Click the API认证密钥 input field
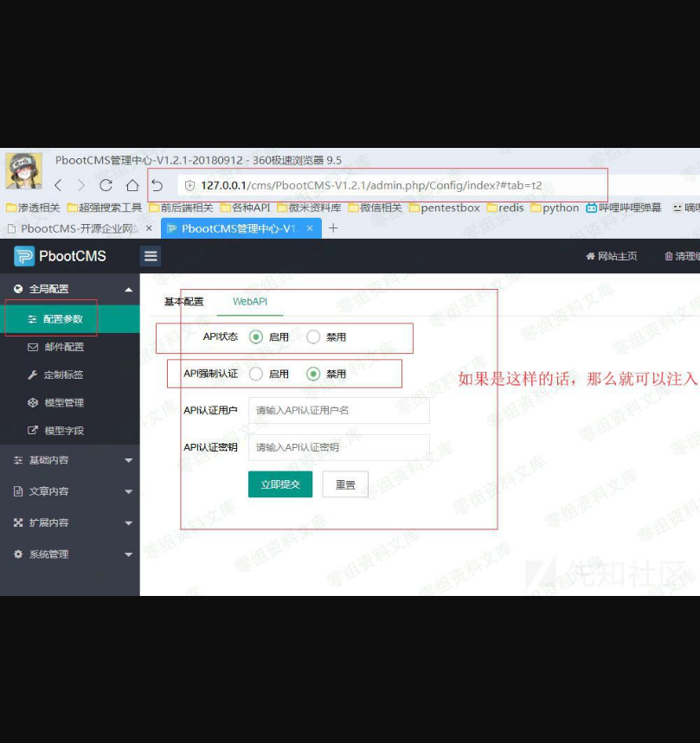The image size is (700, 743). tap(338, 447)
